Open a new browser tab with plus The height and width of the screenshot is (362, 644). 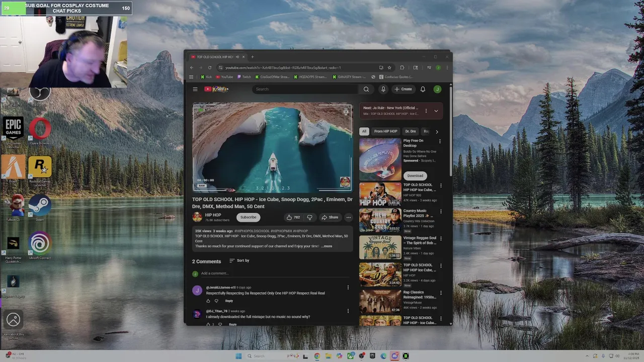click(253, 57)
